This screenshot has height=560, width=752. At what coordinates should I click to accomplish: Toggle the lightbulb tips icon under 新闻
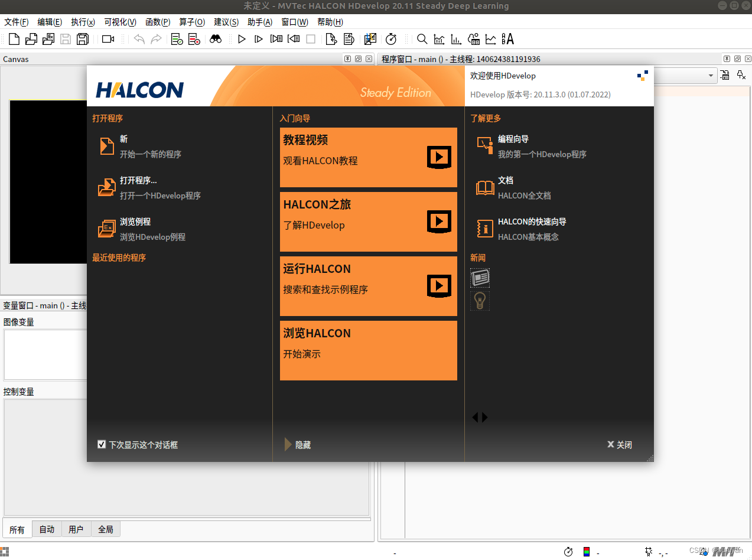click(480, 300)
